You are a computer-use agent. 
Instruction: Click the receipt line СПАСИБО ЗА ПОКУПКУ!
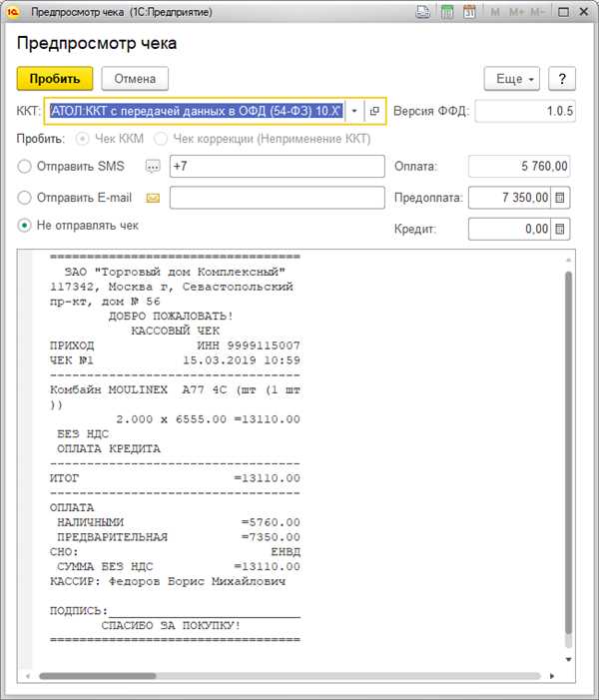click(x=171, y=625)
